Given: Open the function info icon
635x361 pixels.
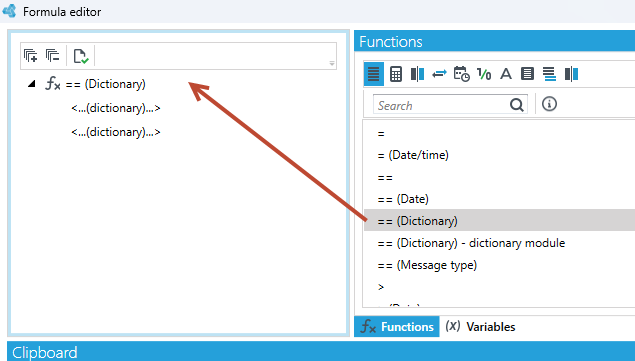Looking at the screenshot, I should coord(549,104).
